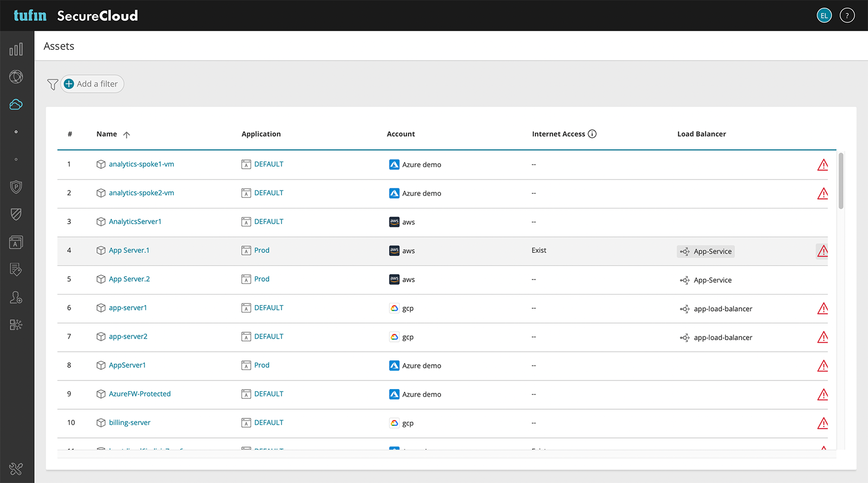
Task: Open the shield with P sidebar icon
Action: 16,187
